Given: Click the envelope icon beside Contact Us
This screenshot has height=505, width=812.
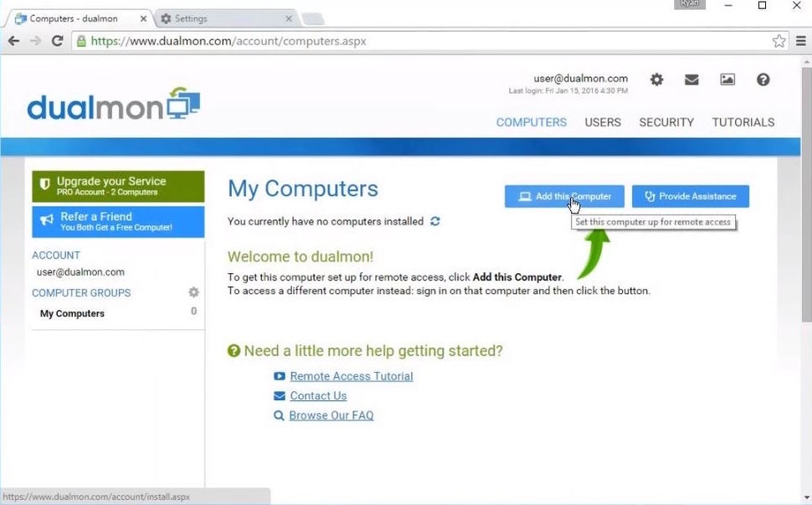Looking at the screenshot, I should tap(279, 396).
